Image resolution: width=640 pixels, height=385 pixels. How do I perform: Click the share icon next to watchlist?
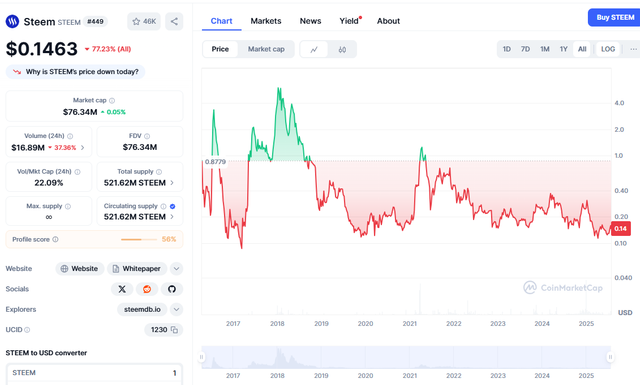(x=174, y=21)
